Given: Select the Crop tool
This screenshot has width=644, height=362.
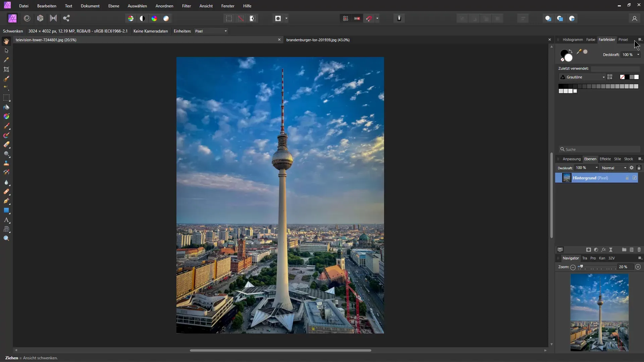Looking at the screenshot, I should click(6, 69).
